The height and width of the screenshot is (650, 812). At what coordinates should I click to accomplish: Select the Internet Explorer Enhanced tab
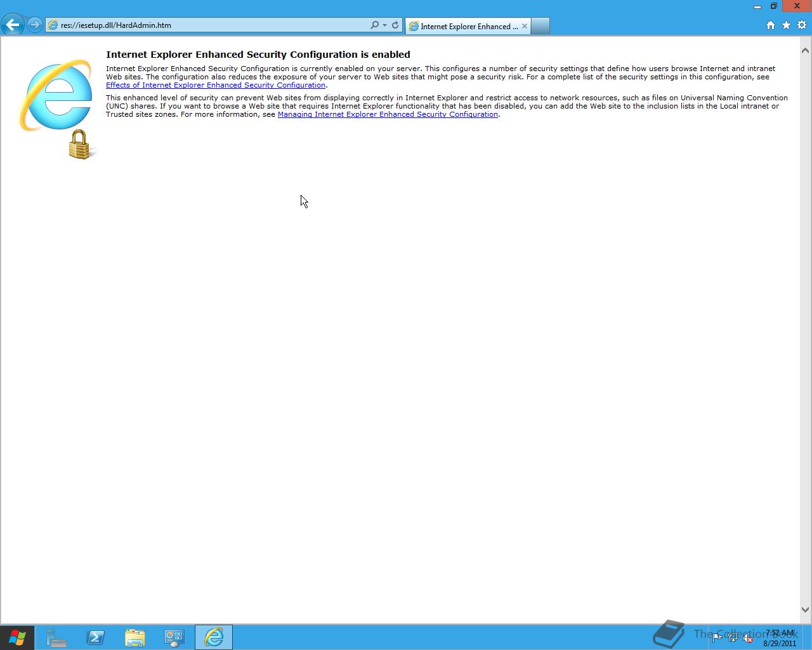click(468, 26)
